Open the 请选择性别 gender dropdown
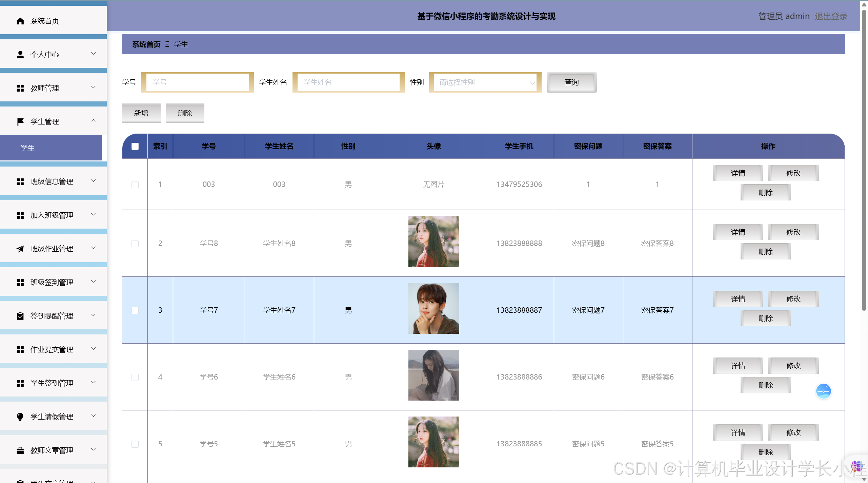The image size is (868, 483). pos(485,82)
